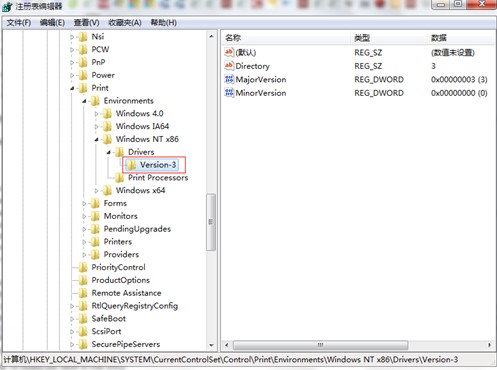The image size is (497, 370).
Task: Select the SecurePipeServers key
Action: click(x=126, y=344)
